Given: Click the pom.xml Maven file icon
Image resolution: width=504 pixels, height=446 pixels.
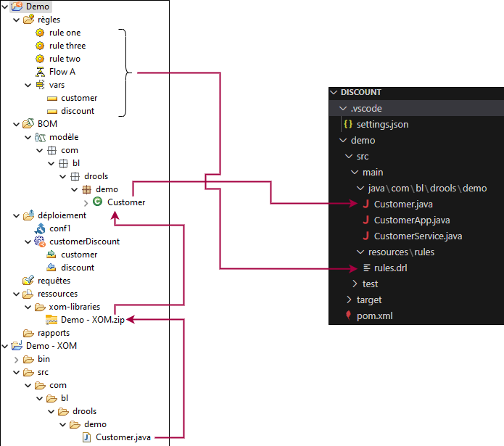Looking at the screenshot, I should coord(349,315).
